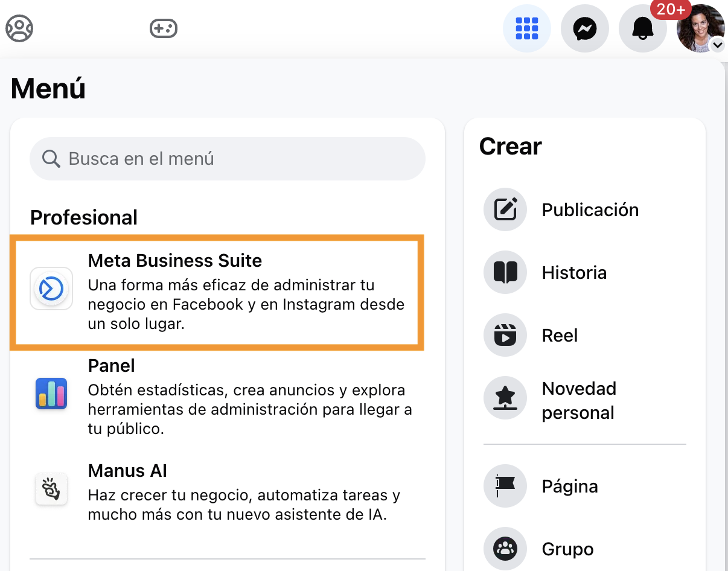Click the Meta Business Suite logo icon
Viewport: 728px width, 571px height.
point(51,289)
